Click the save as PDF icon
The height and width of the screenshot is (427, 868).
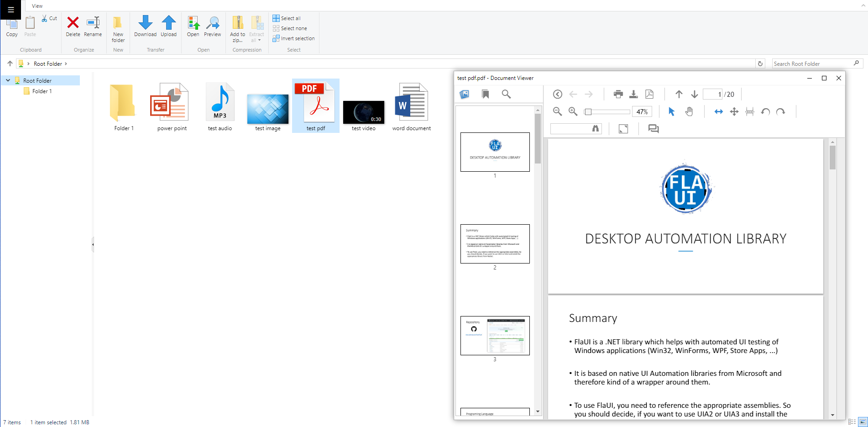[x=649, y=94]
